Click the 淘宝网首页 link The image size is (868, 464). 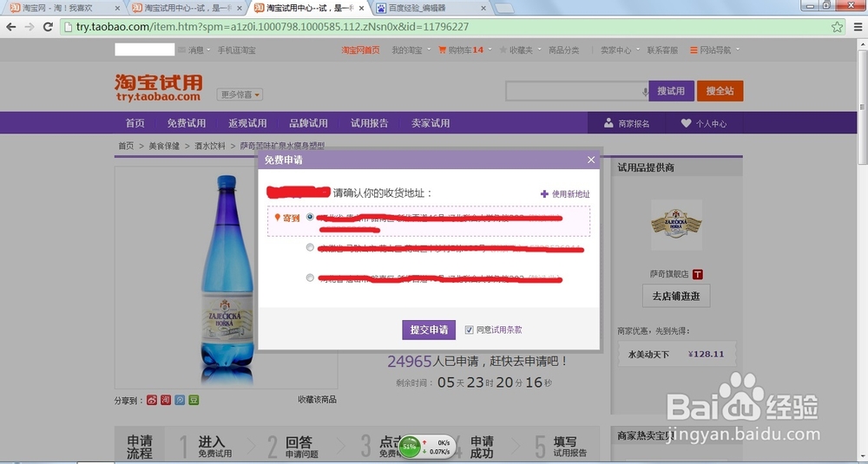click(360, 49)
